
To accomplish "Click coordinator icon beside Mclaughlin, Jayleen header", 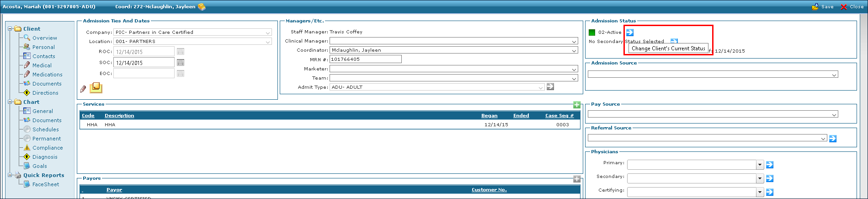I will point(202,7).
